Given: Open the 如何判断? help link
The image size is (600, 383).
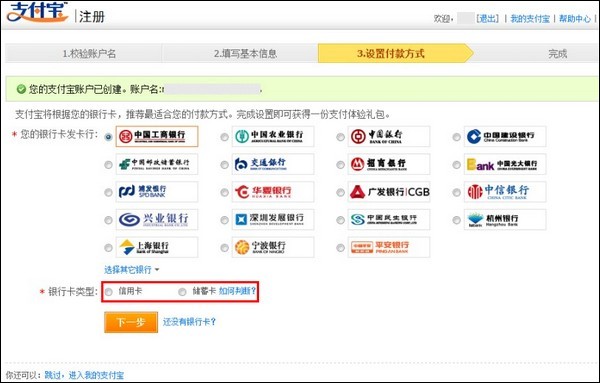Looking at the screenshot, I should click(x=238, y=291).
